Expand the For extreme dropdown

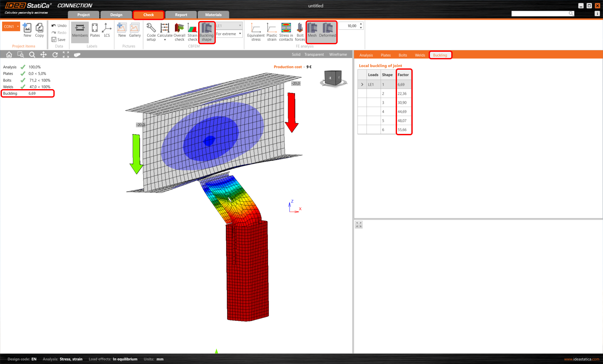point(240,34)
